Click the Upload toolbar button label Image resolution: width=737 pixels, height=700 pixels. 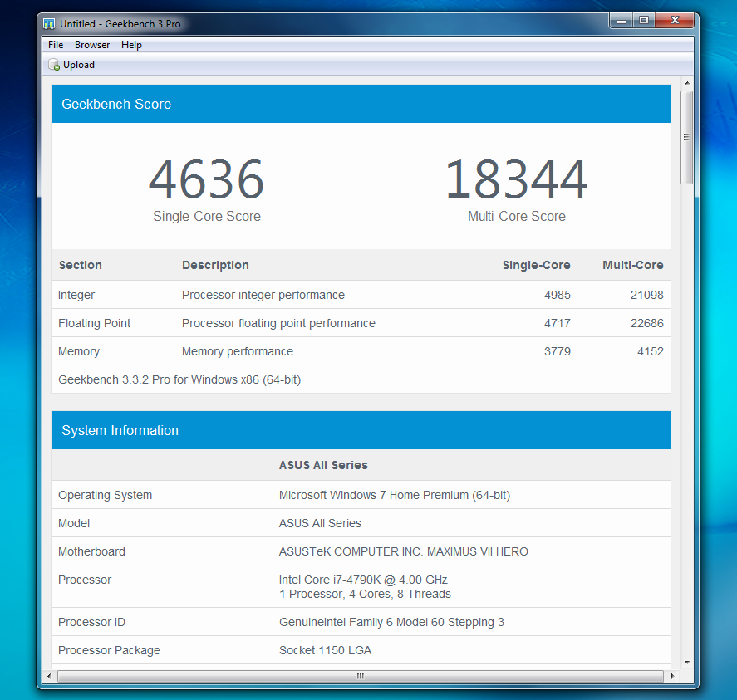(x=79, y=65)
